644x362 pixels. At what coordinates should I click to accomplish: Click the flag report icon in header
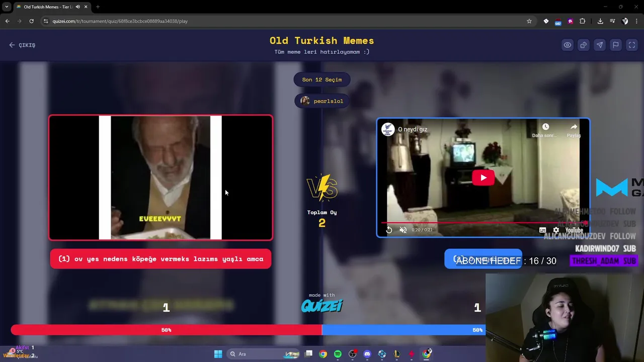[x=616, y=45]
